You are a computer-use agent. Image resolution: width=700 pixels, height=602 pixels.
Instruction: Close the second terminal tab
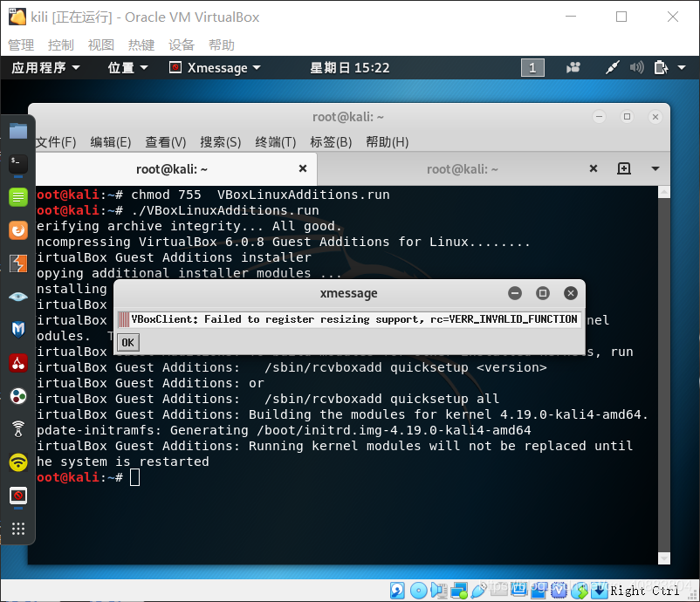594,168
